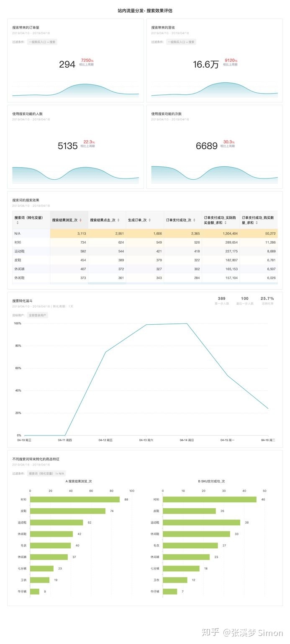The width and height of the screenshot is (290, 644).
Task: Open the 目标用户 selector in funnel panel
Action: [18, 315]
